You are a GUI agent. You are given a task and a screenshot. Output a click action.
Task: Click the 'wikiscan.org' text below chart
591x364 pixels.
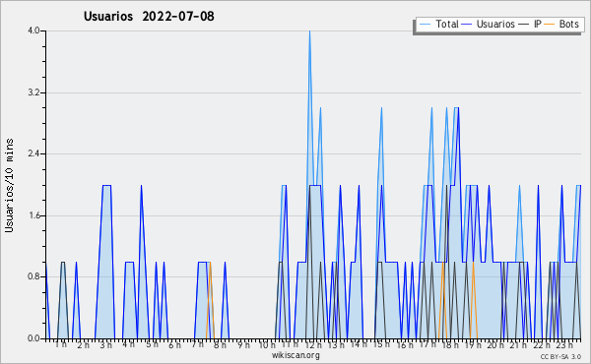295,355
